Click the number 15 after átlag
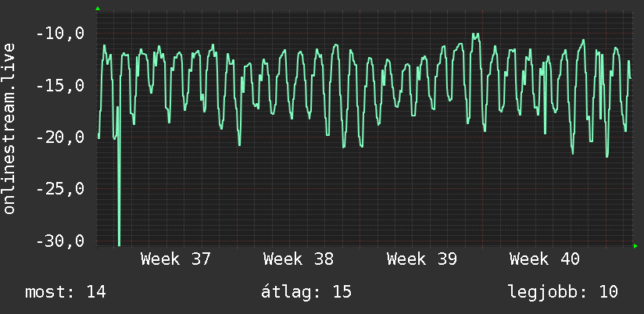Viewport: 644px width, 314px height. coord(342,292)
